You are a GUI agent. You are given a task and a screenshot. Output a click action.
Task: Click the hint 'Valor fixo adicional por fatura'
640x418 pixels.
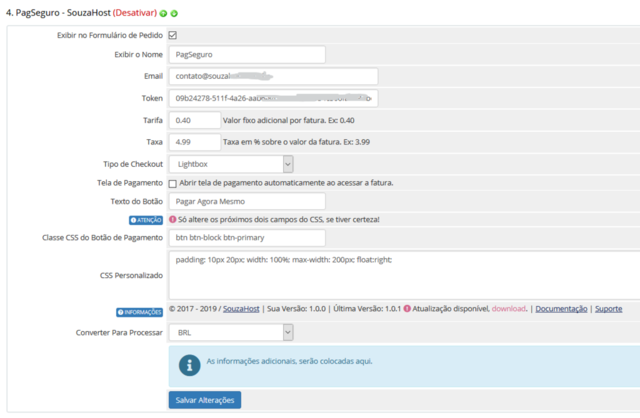coord(289,120)
